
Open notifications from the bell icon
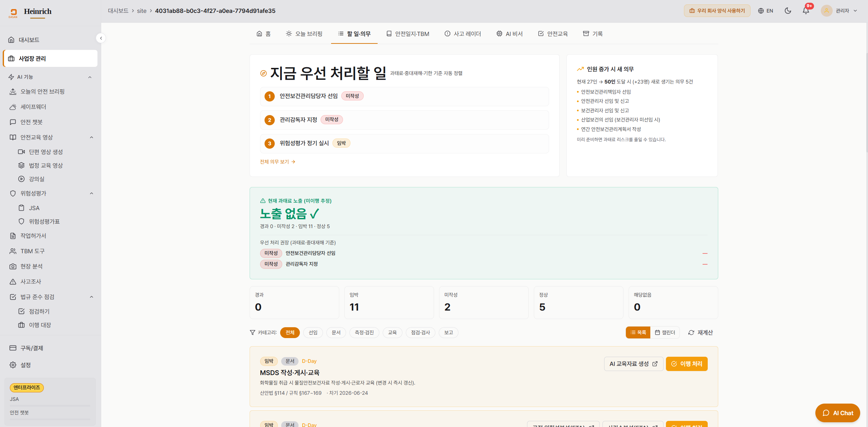click(806, 11)
